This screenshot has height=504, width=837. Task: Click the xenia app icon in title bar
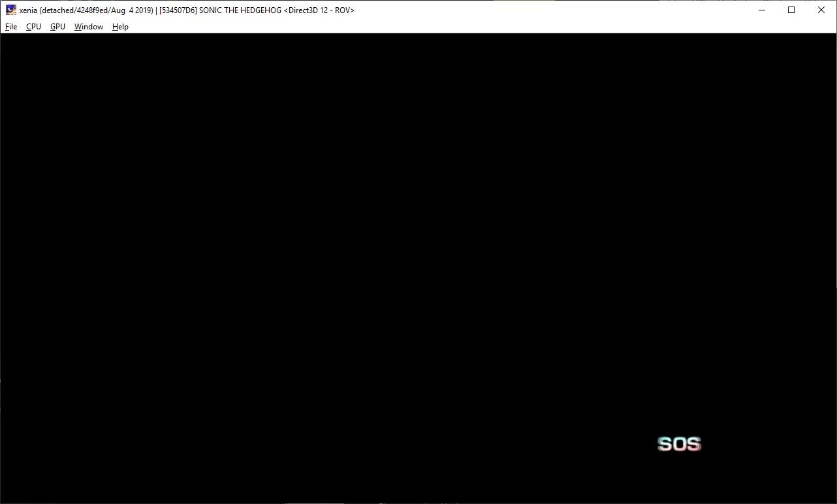click(x=11, y=10)
